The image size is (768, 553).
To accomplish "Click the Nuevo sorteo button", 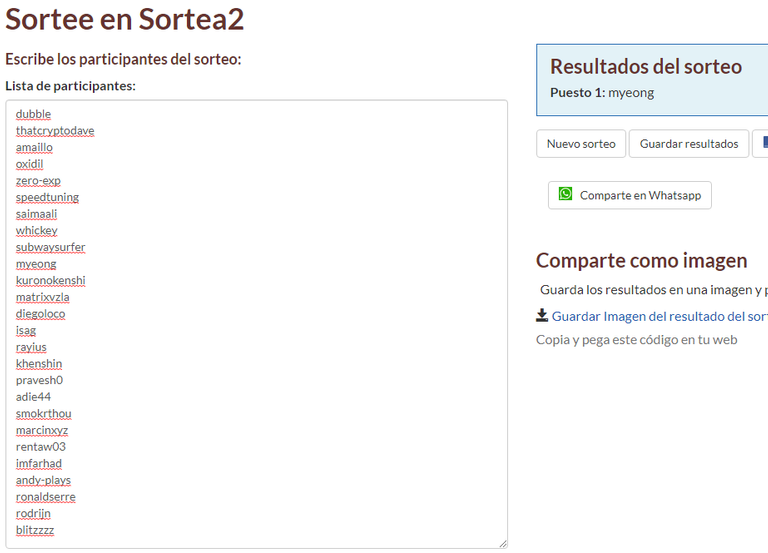I will 581,144.
